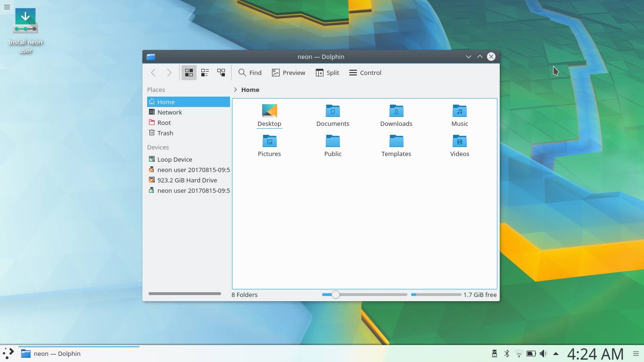Screen dimensions: 644x362
Task: Open the Music folder
Action: point(460,115)
